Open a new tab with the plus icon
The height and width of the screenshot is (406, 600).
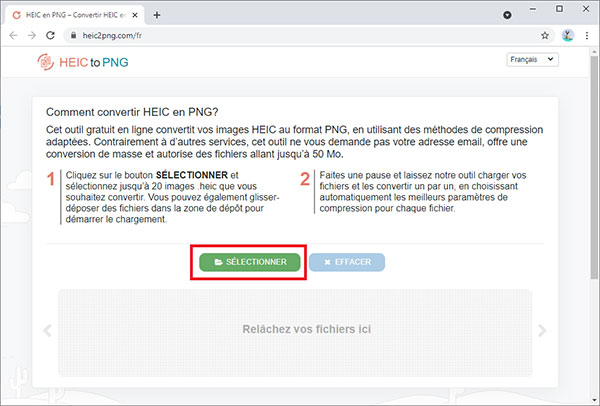[x=157, y=15]
